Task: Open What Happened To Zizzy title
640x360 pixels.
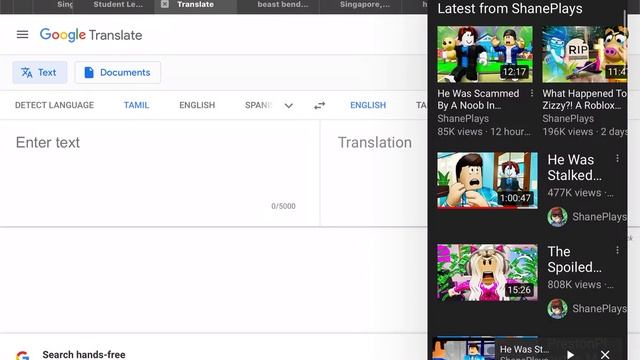Action: point(584,100)
